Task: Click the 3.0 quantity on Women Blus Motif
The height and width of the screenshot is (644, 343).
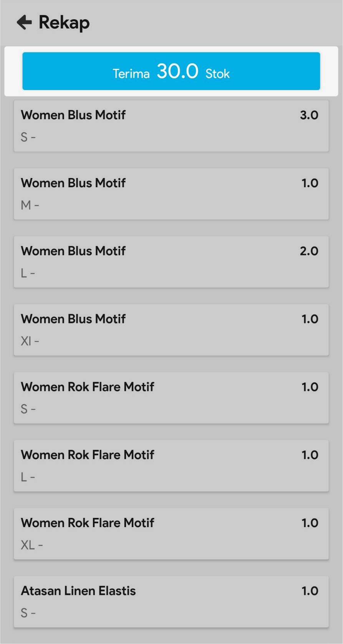Action: pos(309,115)
